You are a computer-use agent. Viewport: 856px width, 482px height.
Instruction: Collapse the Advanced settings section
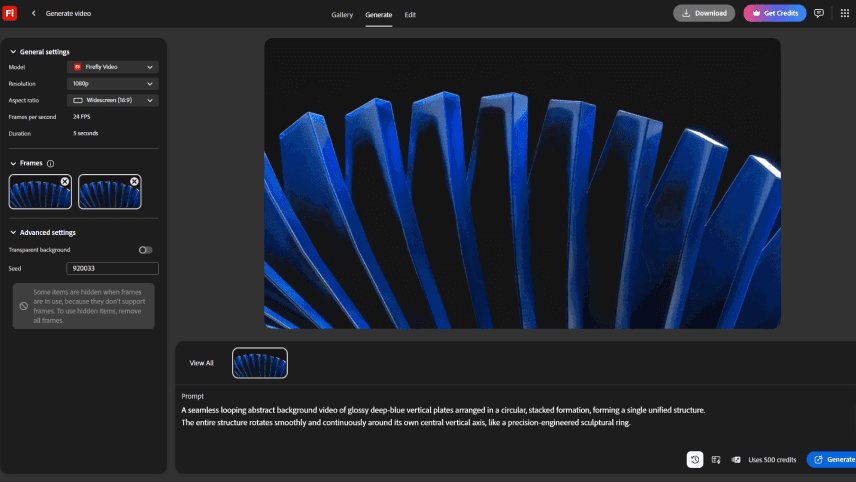tap(13, 233)
